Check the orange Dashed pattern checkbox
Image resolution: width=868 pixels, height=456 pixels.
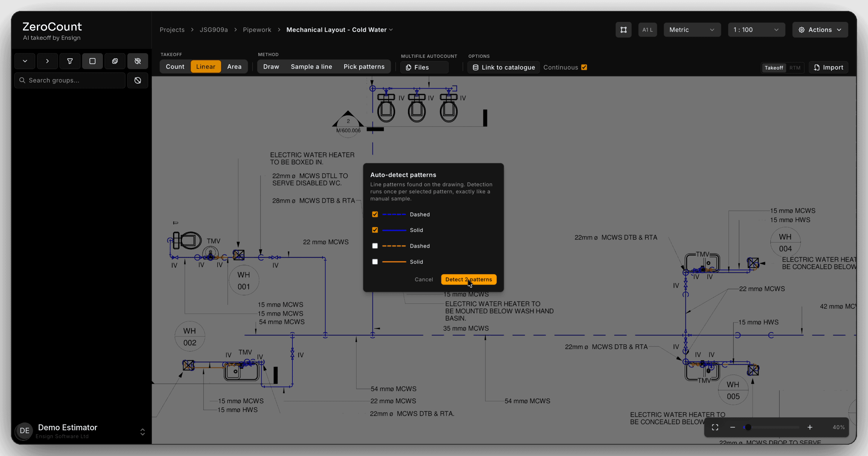(375, 246)
